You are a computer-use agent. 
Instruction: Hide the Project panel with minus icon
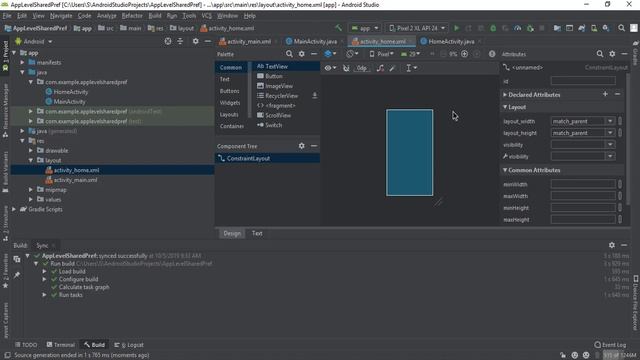coord(208,41)
